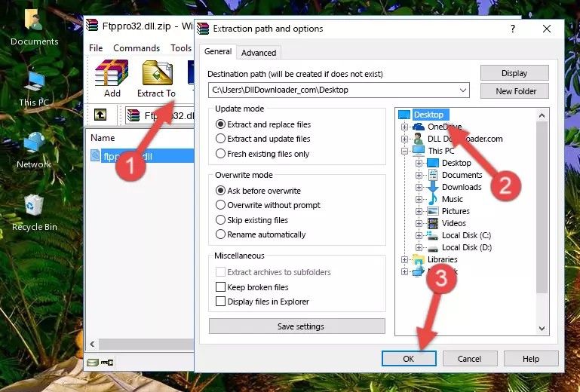Screen dimensions: 580x392
Task: Open the File menu in WinRAR
Action: click(x=96, y=48)
